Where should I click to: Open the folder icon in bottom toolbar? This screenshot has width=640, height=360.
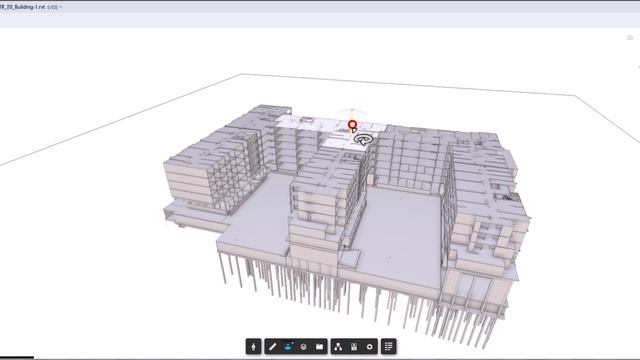point(319,347)
